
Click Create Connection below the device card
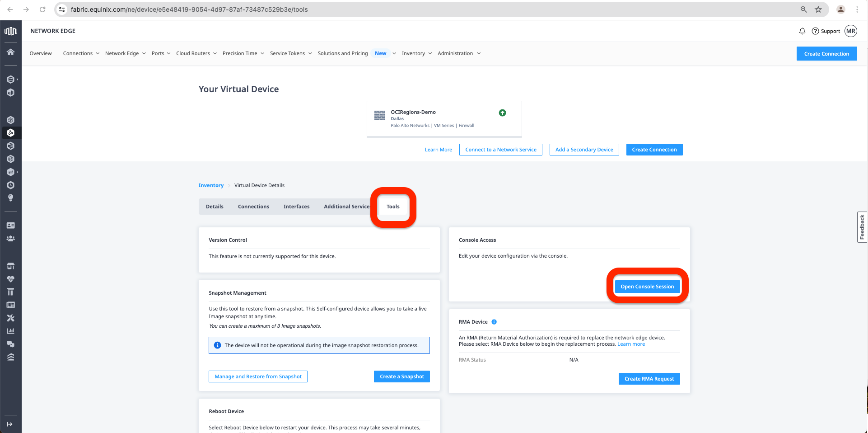[654, 150]
